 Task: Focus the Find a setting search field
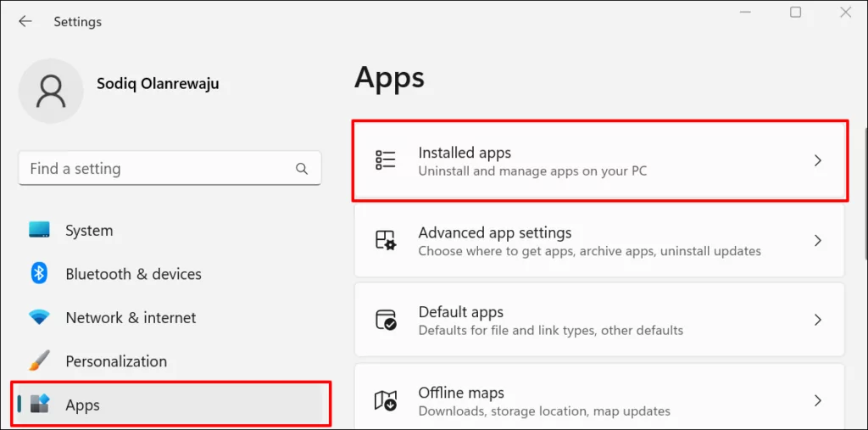coord(170,169)
